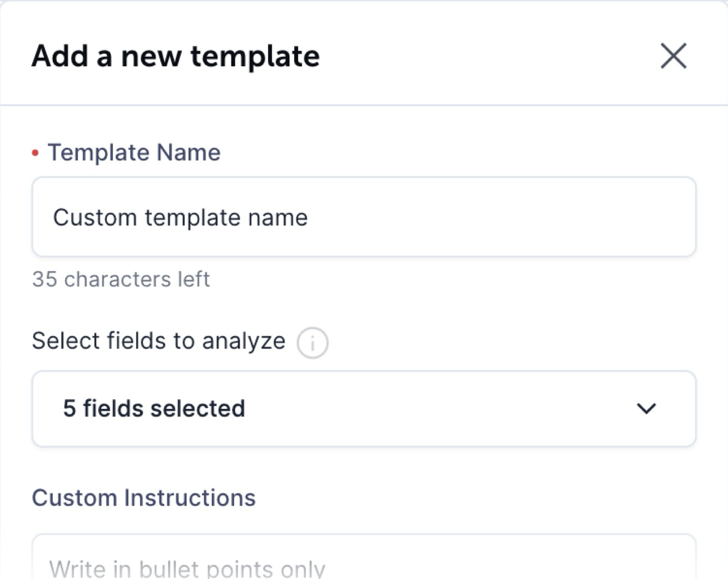This screenshot has width=728, height=579.
Task: Dismiss the dialog using the X icon
Action: 673,56
